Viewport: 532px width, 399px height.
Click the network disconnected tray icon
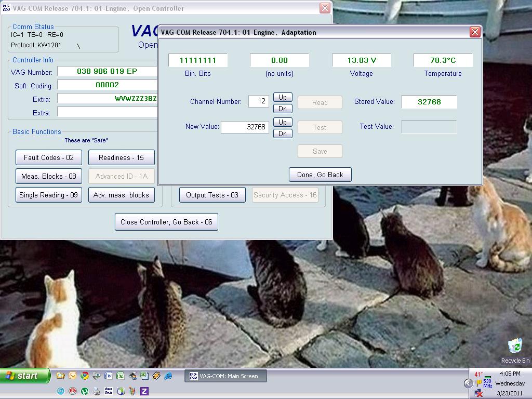pyautogui.click(x=478, y=393)
